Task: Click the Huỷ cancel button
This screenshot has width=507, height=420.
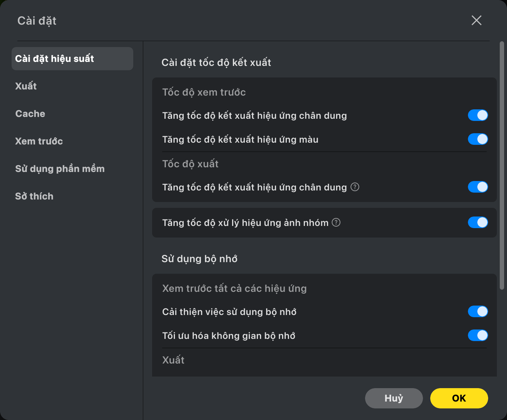Action: (394, 398)
